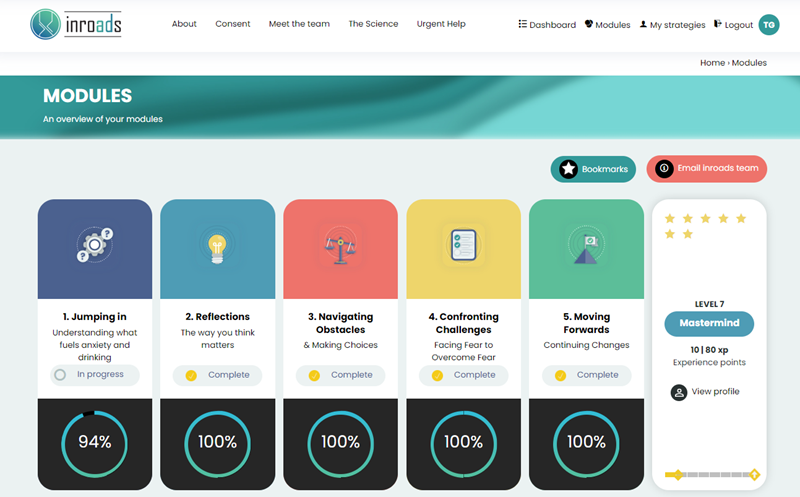Screen dimensions: 800x497
Task: Click 'Continuing Changes' subtitle
Action: tap(587, 345)
